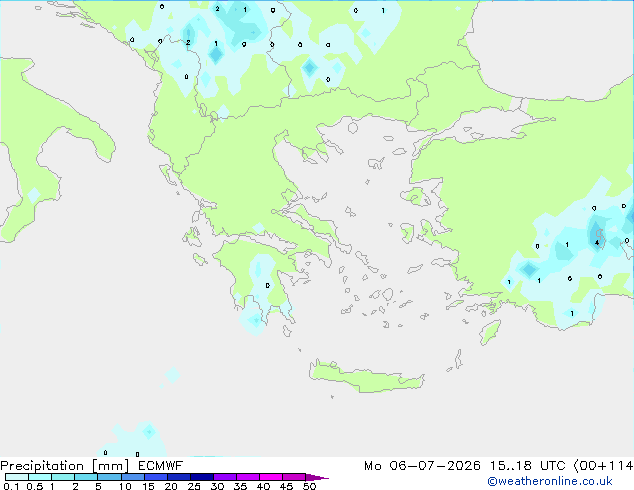Pick the 10–15 mm legend color box
Image resolution: width=634 pixels, height=490 pixels.
click(x=132, y=477)
